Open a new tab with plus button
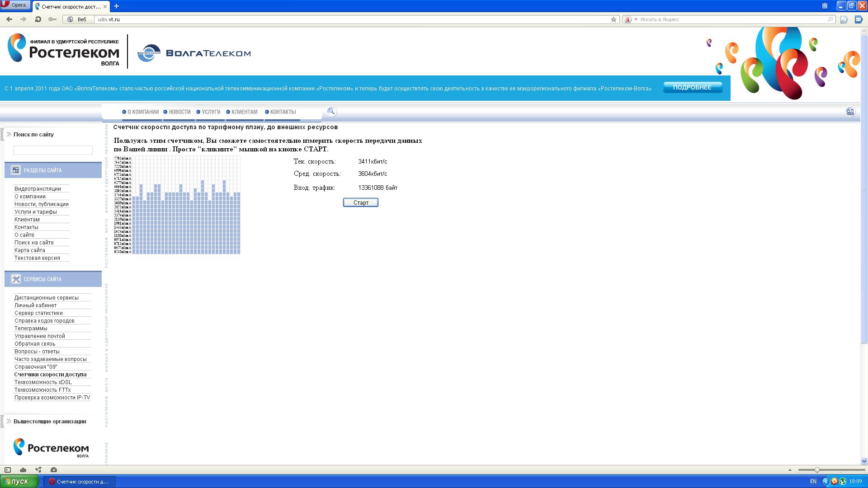 [x=116, y=6]
